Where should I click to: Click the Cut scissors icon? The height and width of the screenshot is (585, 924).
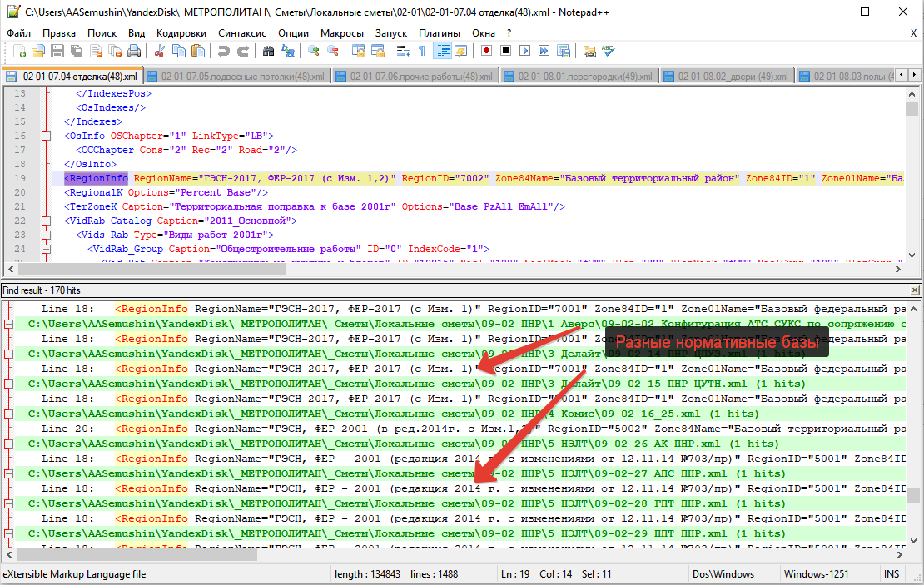(159, 52)
